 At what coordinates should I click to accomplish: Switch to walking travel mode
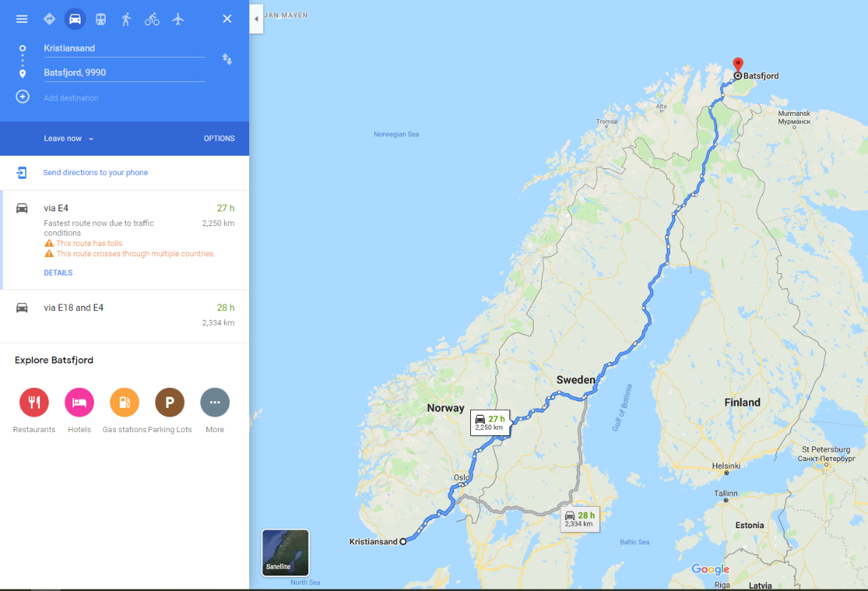126,18
